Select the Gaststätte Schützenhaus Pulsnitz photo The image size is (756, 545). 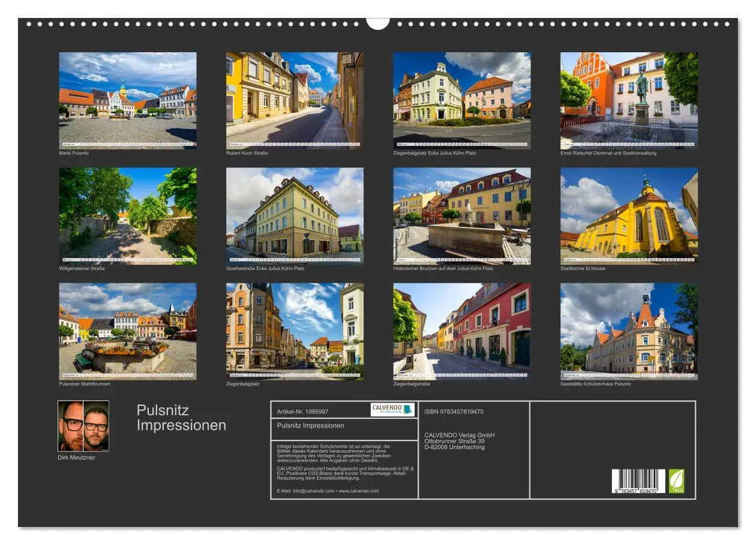(629, 331)
